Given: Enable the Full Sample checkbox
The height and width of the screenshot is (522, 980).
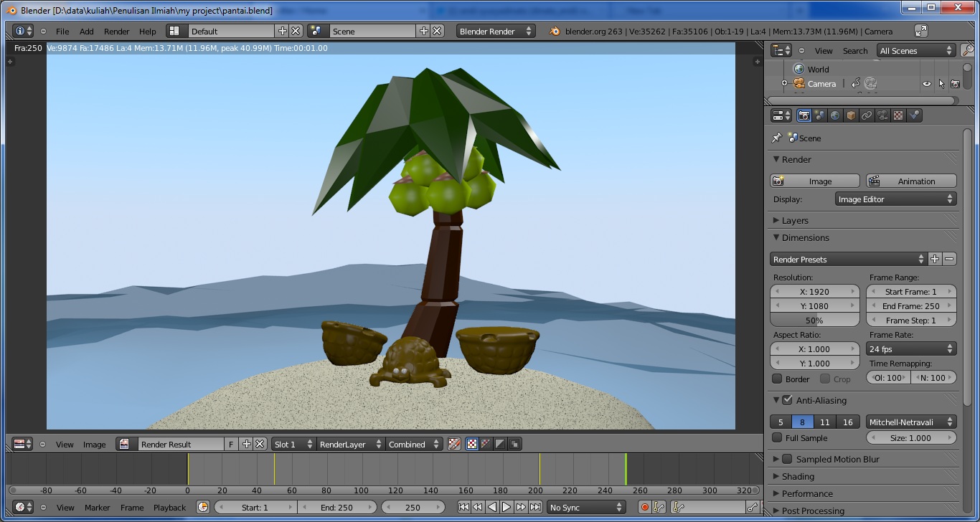Looking at the screenshot, I should pyautogui.click(x=777, y=437).
